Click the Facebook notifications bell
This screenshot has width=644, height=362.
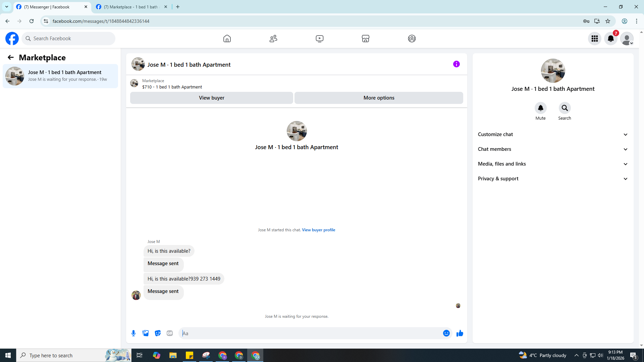pyautogui.click(x=610, y=39)
